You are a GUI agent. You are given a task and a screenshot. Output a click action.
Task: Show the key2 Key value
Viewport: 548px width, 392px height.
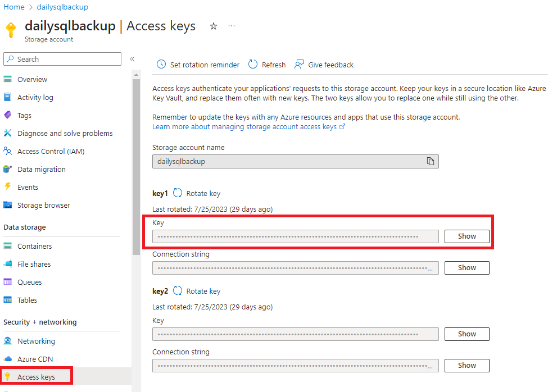[x=467, y=334]
